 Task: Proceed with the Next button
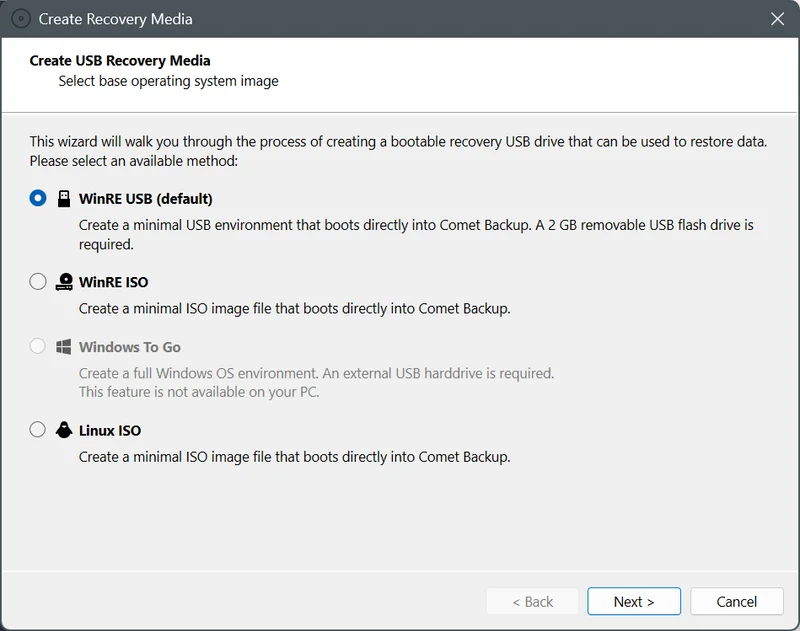[x=634, y=601]
